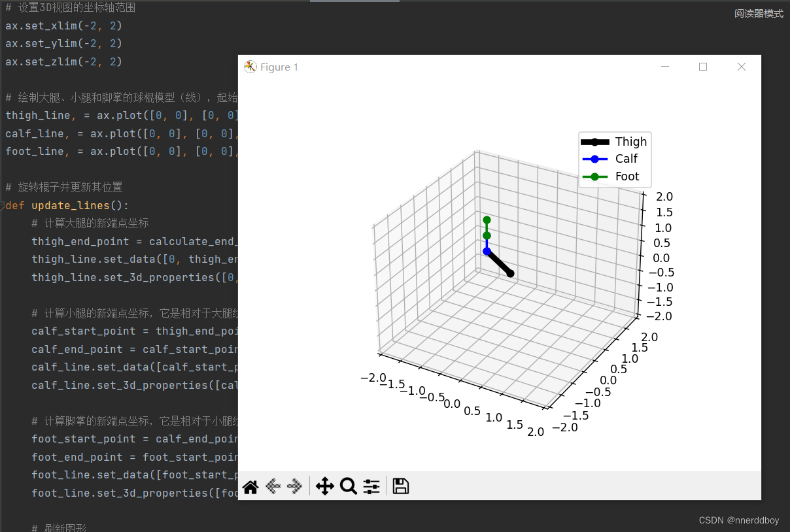Viewport: 790px width, 532px height.
Task: Click the foot_end_point = foot_start_poin code line
Action: click(135, 457)
